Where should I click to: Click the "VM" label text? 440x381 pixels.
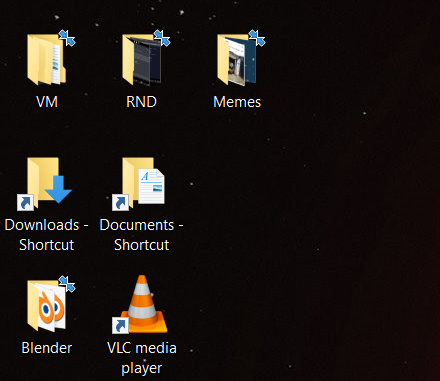(47, 102)
